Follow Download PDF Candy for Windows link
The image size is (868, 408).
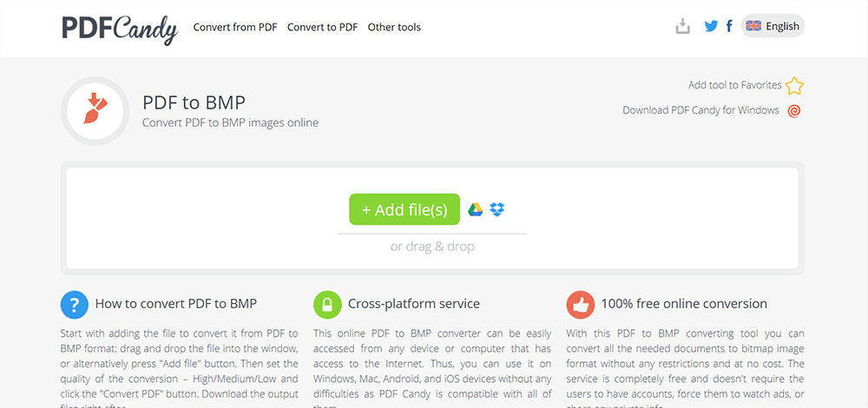(x=700, y=110)
